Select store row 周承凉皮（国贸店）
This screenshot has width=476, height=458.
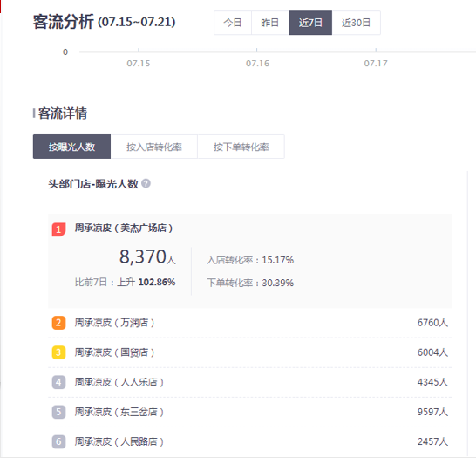[x=250, y=352]
